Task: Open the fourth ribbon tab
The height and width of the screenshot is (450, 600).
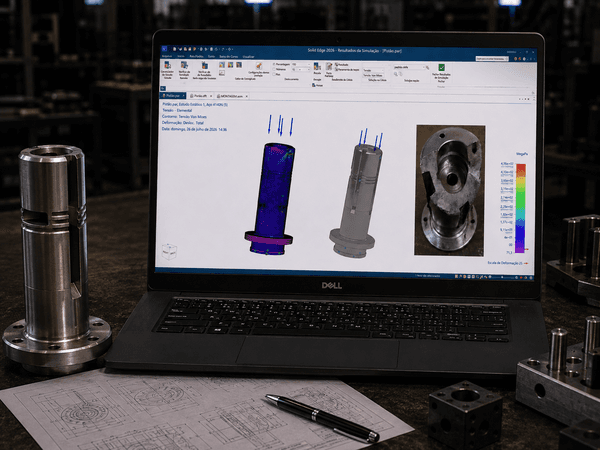Action: tap(212, 57)
